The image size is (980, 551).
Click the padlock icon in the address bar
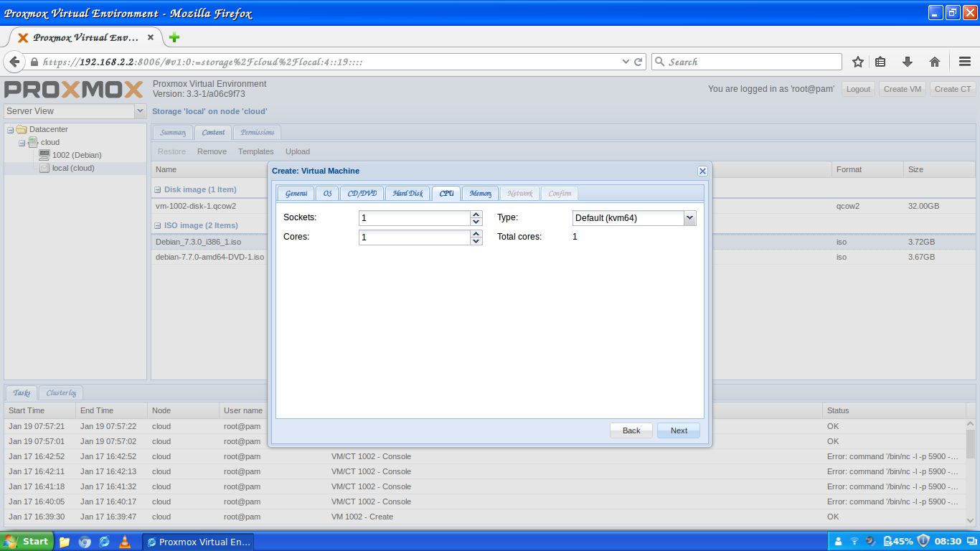(x=34, y=62)
